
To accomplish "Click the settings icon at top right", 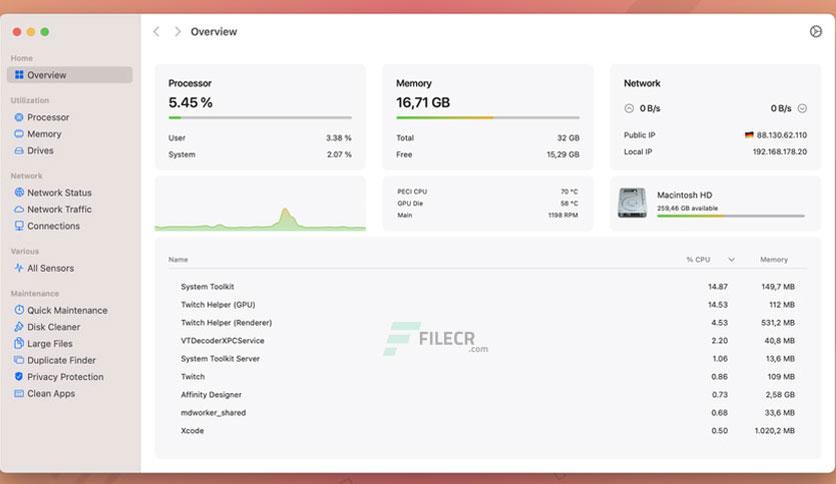I will coord(816,31).
